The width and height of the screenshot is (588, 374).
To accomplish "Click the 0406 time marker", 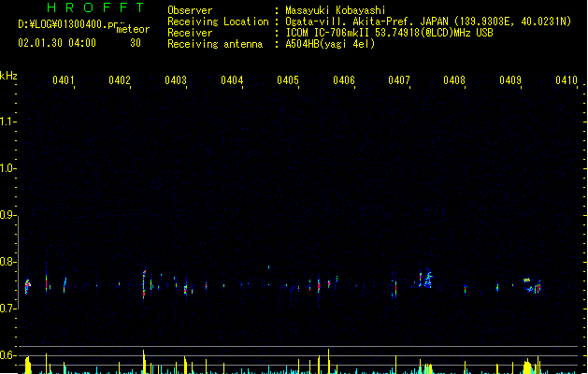I will pyautogui.click(x=343, y=79).
